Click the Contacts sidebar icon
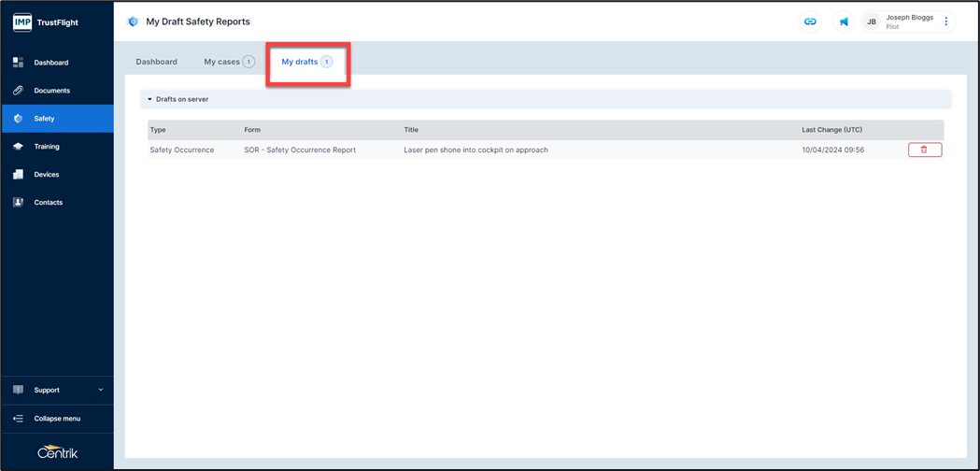Screen dimensions: 980x471 (18, 203)
